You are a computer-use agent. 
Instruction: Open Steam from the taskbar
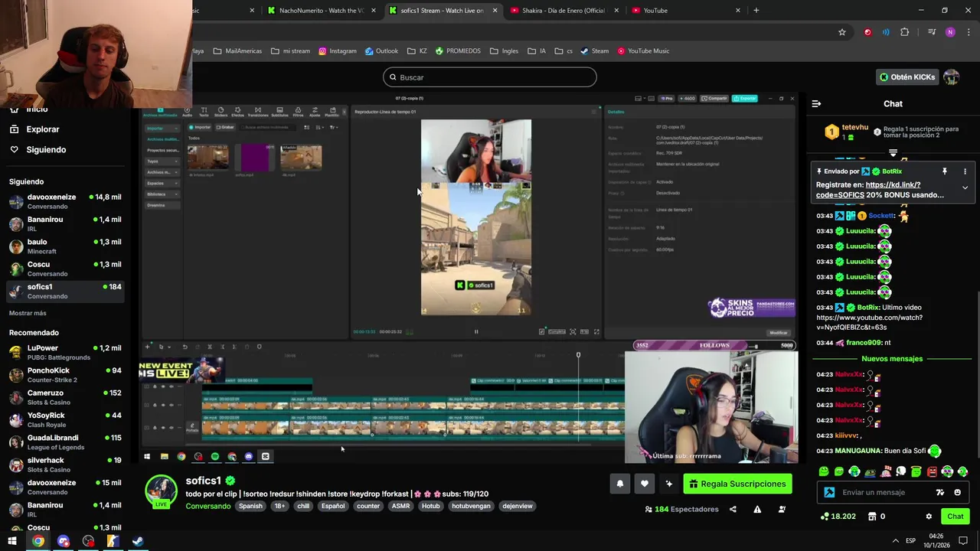pyautogui.click(x=138, y=541)
